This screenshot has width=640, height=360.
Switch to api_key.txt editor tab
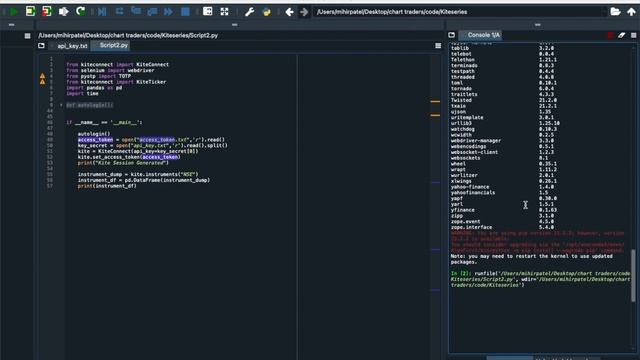(x=72, y=46)
